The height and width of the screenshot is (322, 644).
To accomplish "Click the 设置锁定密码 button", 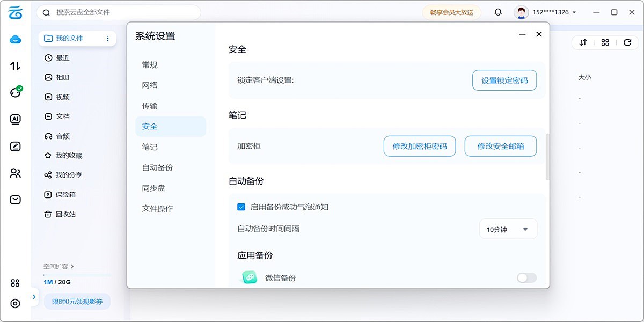I will click(x=504, y=80).
